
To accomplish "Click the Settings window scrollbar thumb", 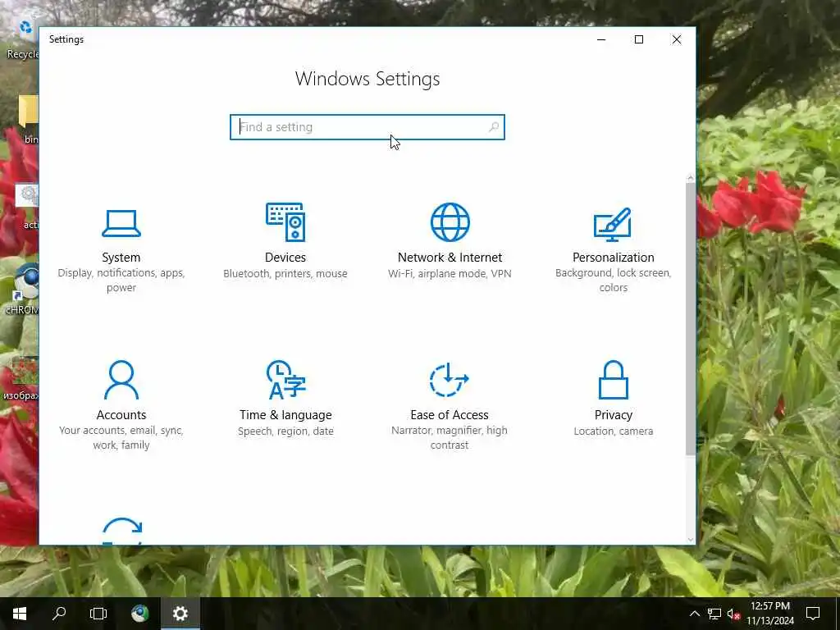I will (x=690, y=319).
